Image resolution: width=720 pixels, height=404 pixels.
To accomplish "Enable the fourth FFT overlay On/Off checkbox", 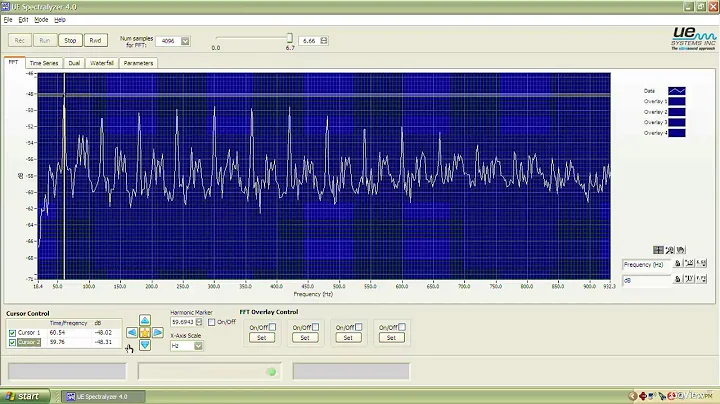I will 402,327.
